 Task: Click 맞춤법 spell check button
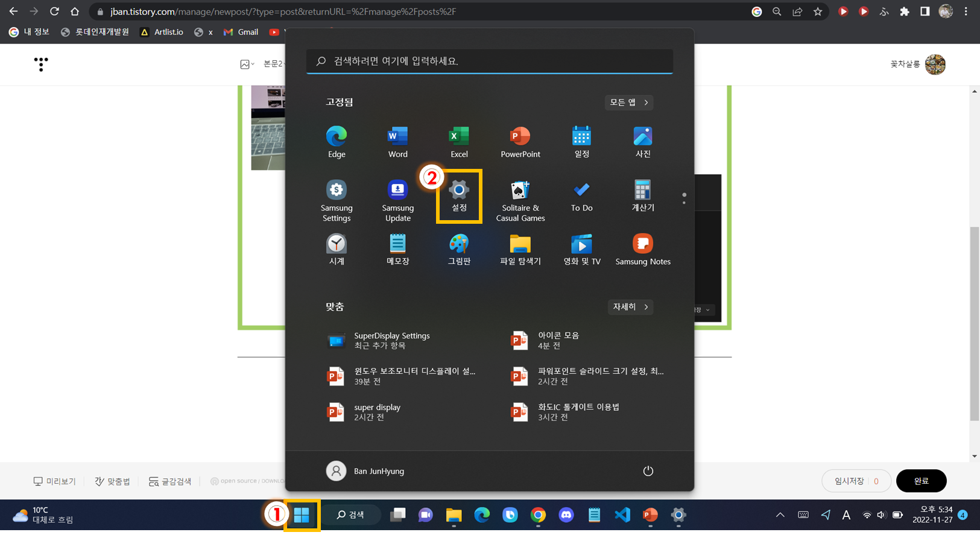112,481
